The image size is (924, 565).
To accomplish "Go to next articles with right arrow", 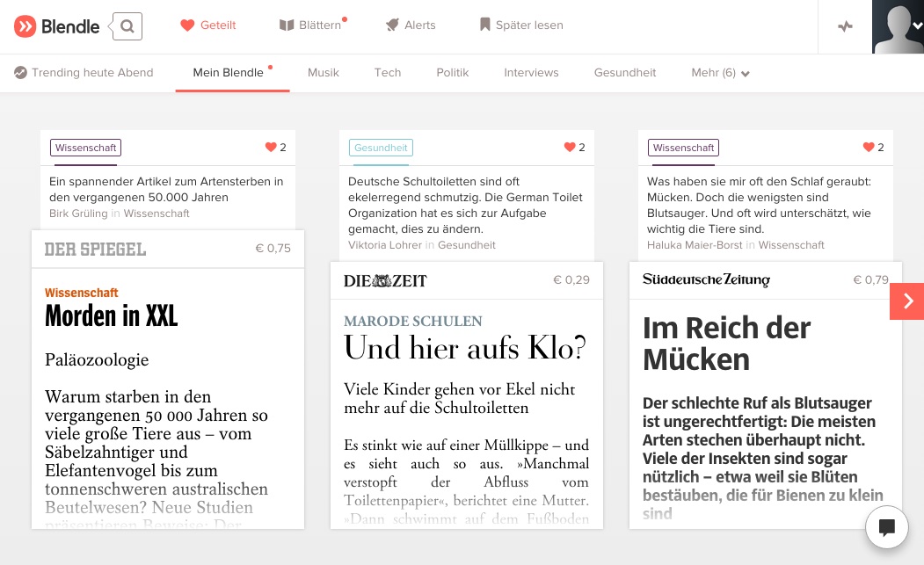I will 906,301.
